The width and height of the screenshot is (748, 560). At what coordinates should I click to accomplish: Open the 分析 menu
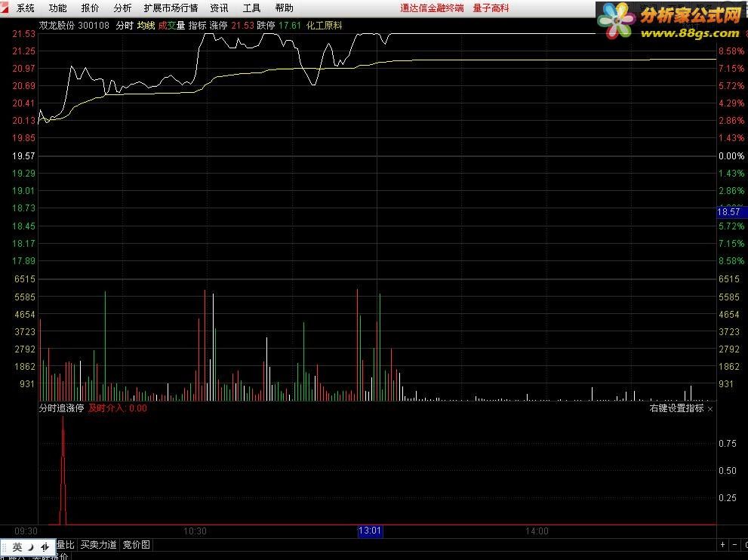tap(122, 8)
